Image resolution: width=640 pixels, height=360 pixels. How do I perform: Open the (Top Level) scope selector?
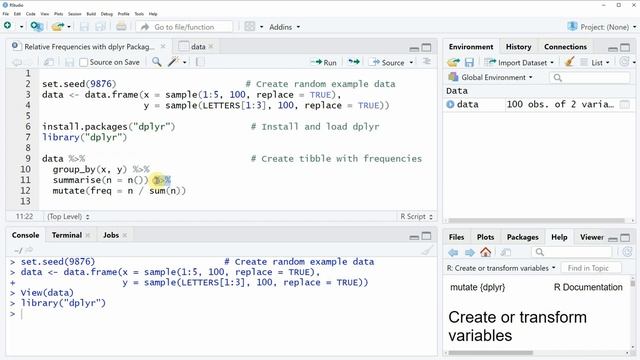(x=68, y=216)
